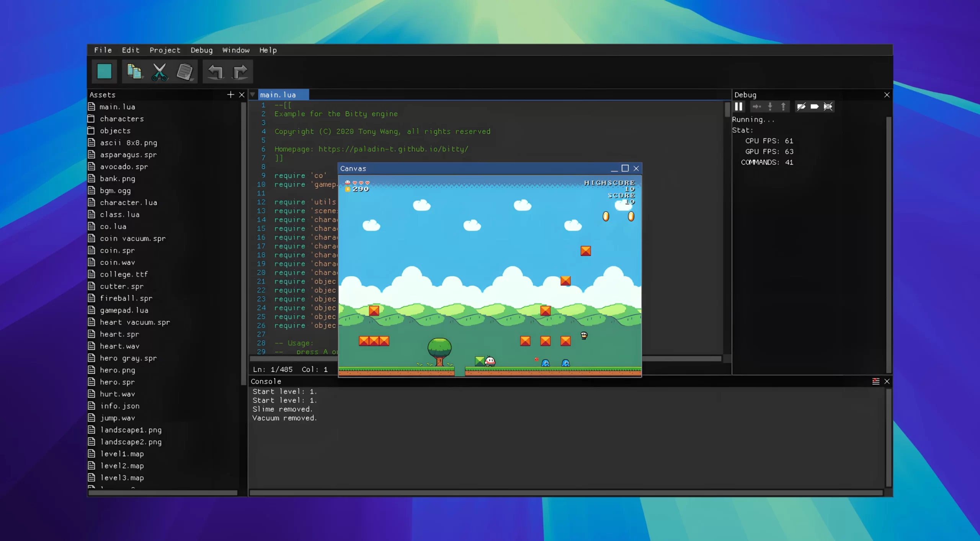Image resolution: width=980 pixels, height=541 pixels.
Task: Pause the running program in Debug panel
Action: [x=739, y=107]
